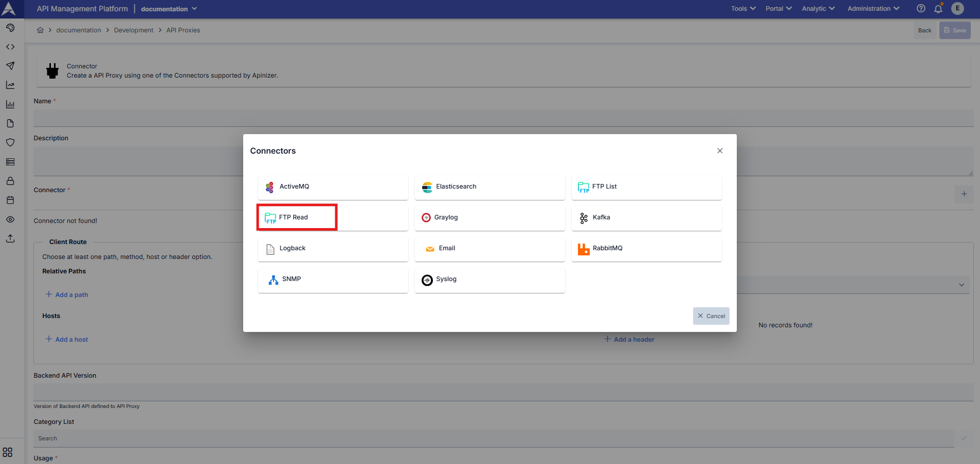Open the sidebar shield icon
Image resolution: width=980 pixels, height=464 pixels.
pyautogui.click(x=10, y=142)
